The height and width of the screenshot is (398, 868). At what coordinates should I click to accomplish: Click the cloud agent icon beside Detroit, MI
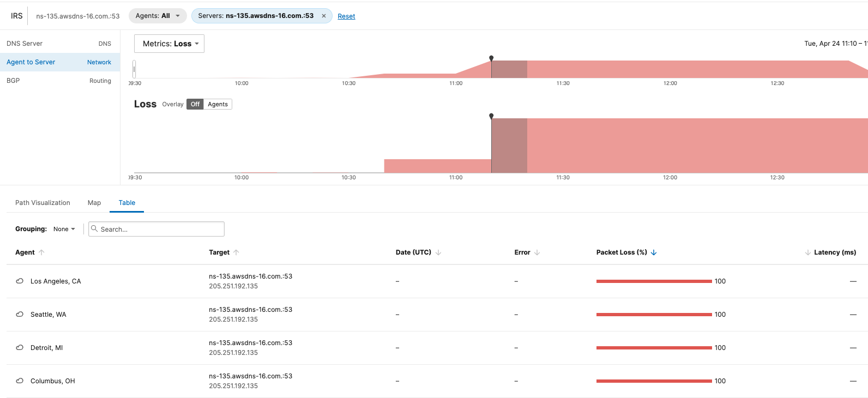point(20,348)
